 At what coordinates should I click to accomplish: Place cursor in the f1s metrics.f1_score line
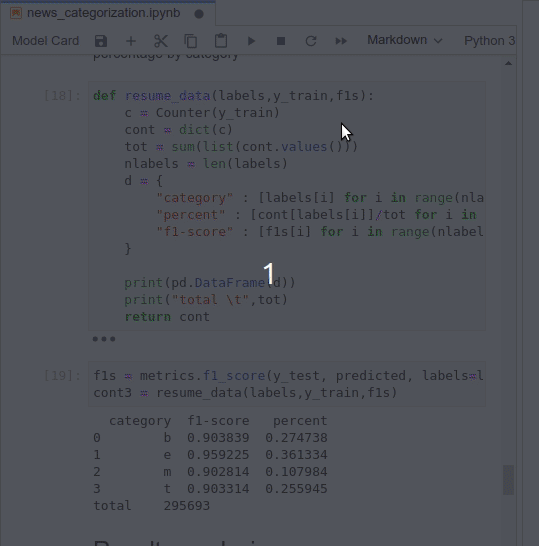coord(288,375)
